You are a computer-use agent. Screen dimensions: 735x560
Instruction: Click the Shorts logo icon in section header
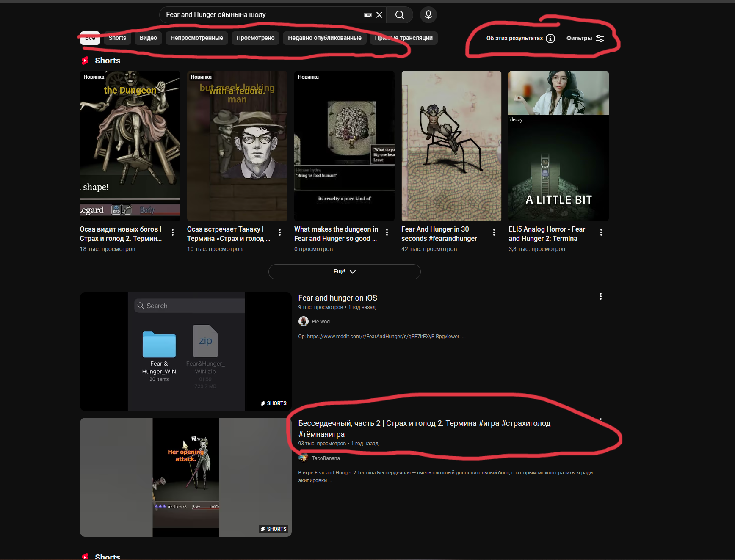pos(85,61)
